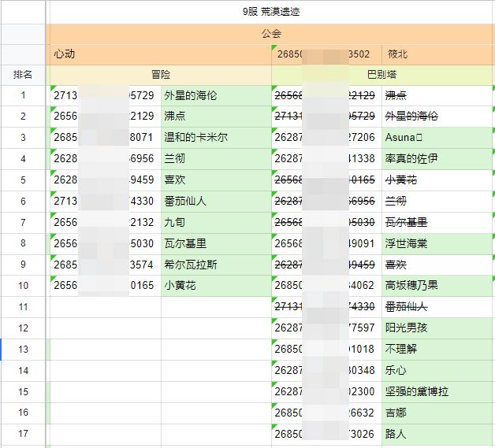Select name cell '率真的佐伊'
This screenshot has height=448, width=495.
437,158
